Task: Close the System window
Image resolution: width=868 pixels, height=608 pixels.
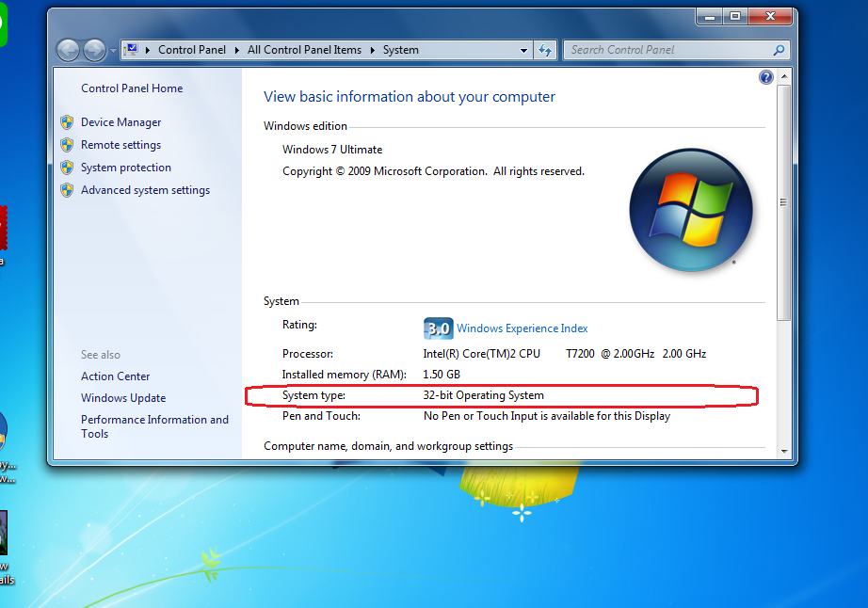Action: [x=771, y=17]
